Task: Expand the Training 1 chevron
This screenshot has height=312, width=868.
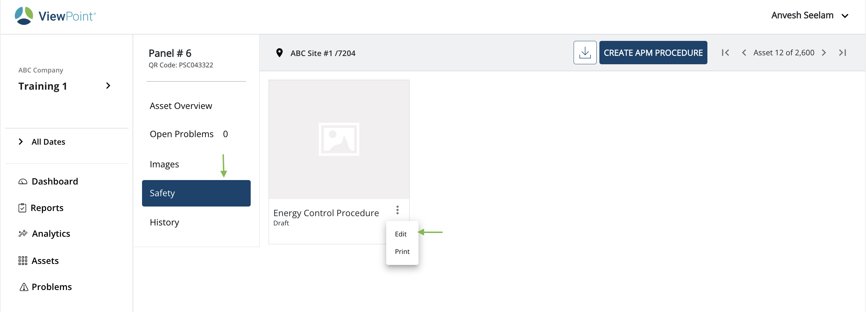Action: click(108, 86)
